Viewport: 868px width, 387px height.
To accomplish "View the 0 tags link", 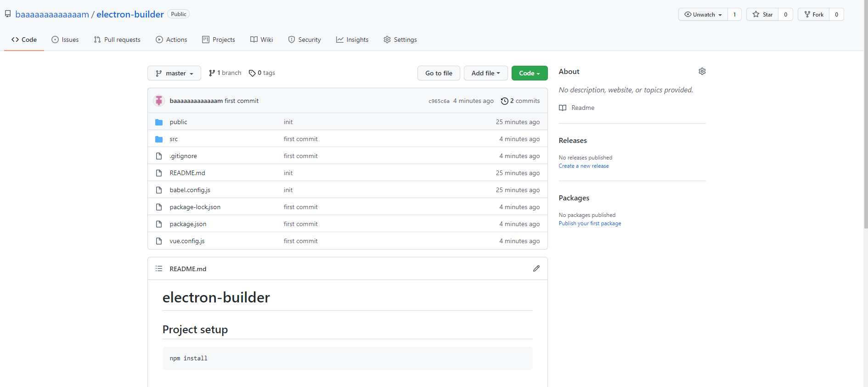I will click(262, 73).
